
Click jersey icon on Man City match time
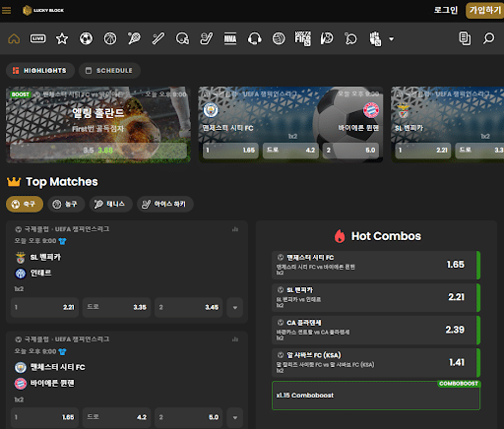coord(62,352)
